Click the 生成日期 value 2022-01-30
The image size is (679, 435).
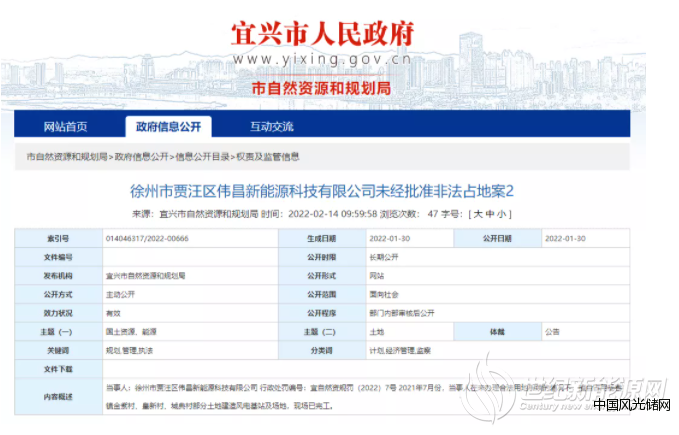point(390,238)
